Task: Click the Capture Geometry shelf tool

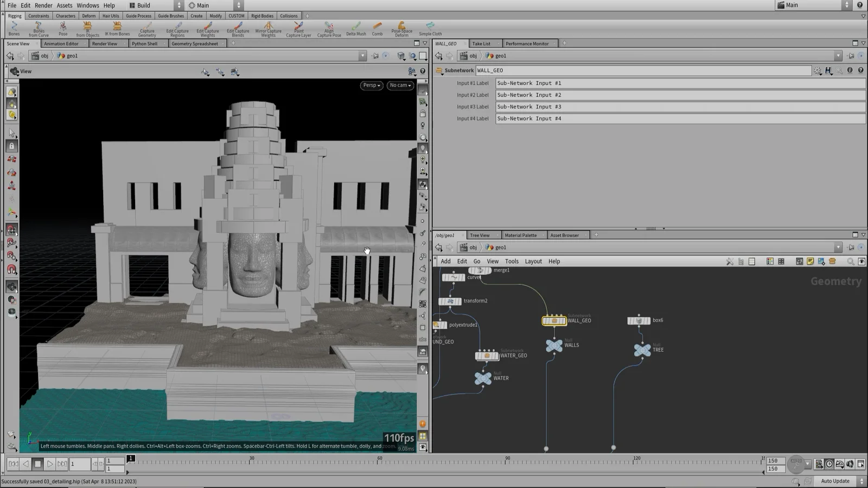Action: [147, 28]
